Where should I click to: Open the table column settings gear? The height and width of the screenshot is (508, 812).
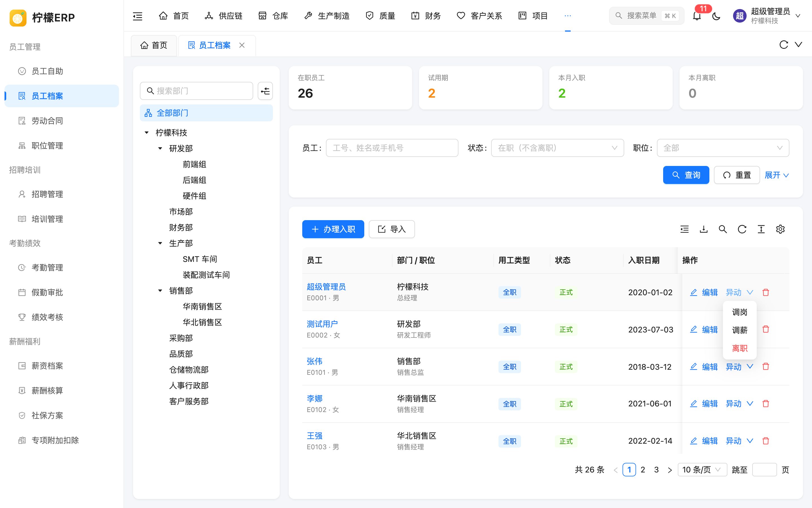780,229
